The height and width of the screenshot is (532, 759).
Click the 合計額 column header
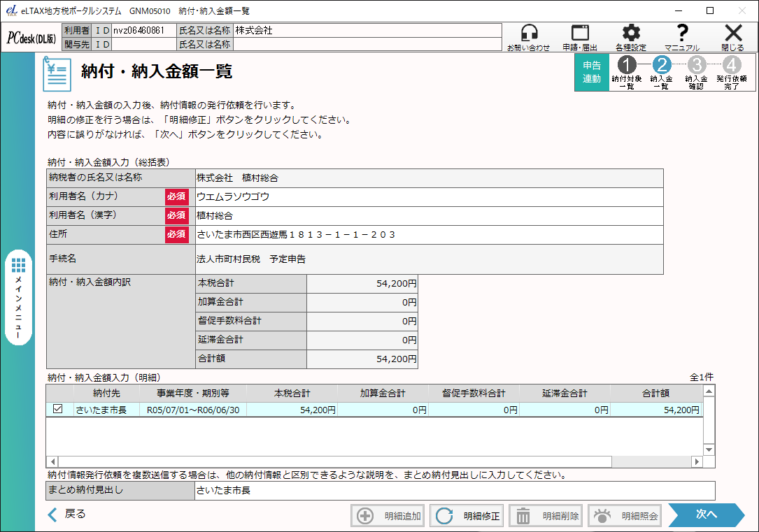(656, 393)
